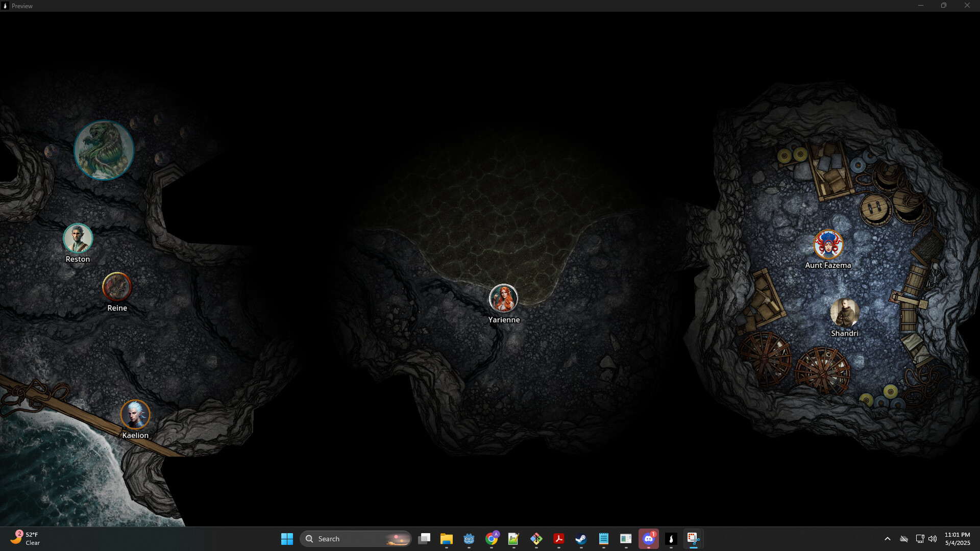Image resolution: width=980 pixels, height=551 pixels.
Task: Select Yarienne's token on the map
Action: click(x=504, y=299)
